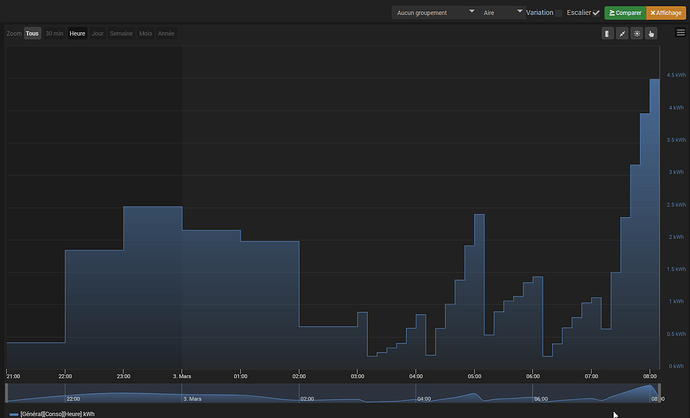
Task: Click the bar chart type icon
Action: click(x=607, y=33)
